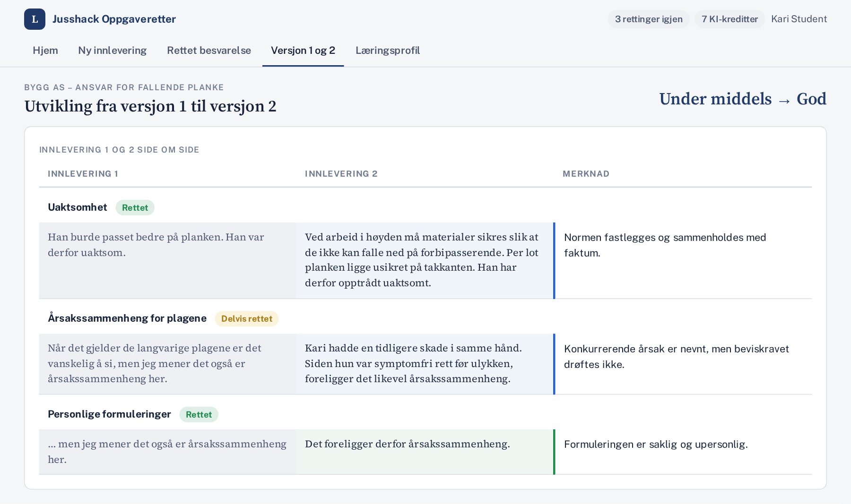Image resolution: width=851 pixels, height=504 pixels.
Task: Click the INNLEVERING 2 column header
Action: coord(341,174)
